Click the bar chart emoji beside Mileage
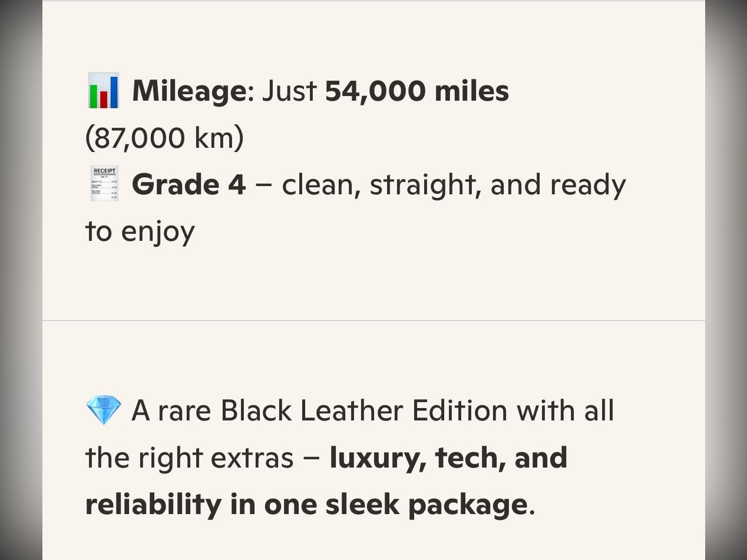 (x=103, y=91)
